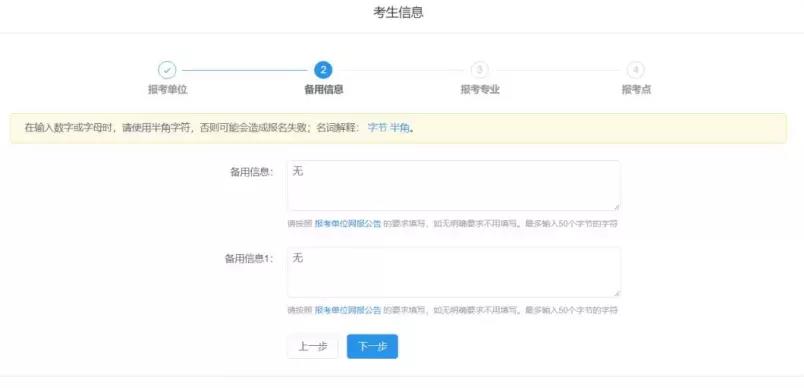The width and height of the screenshot is (804, 388).
Task: Proceed with the 下一步 button
Action: pos(372,346)
